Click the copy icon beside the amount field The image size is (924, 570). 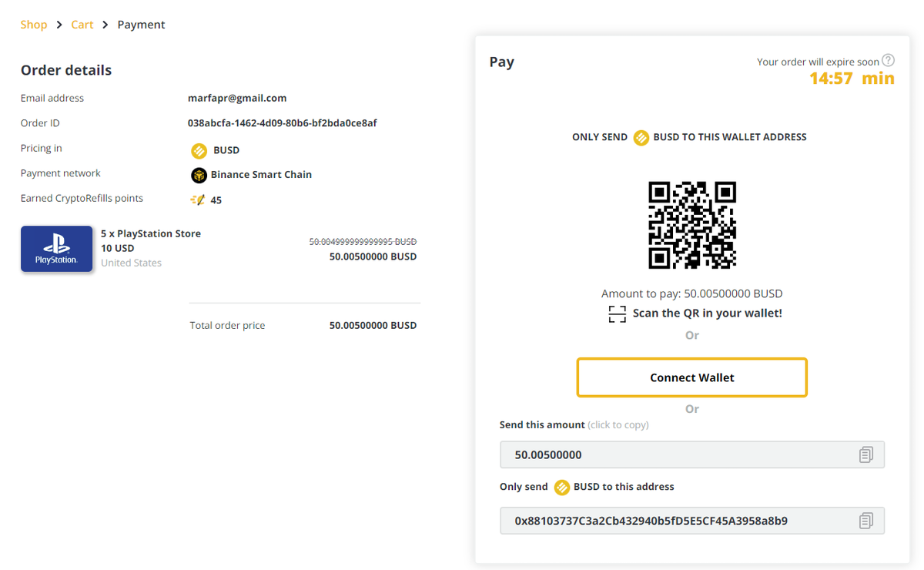click(866, 454)
